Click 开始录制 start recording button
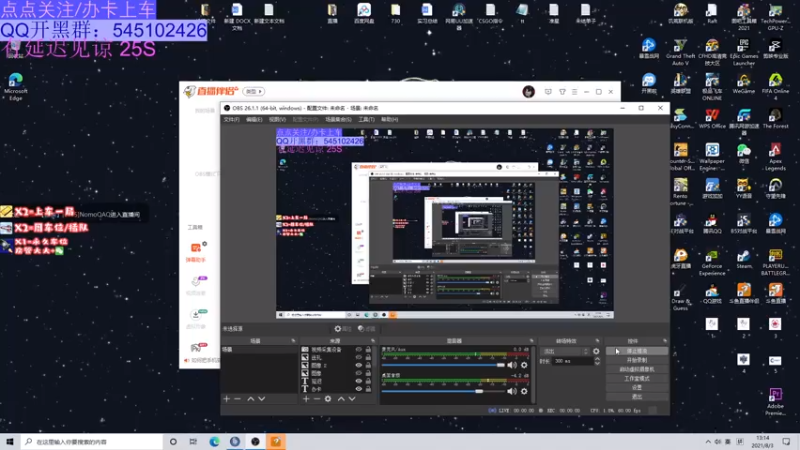The image size is (800, 450). point(637,360)
